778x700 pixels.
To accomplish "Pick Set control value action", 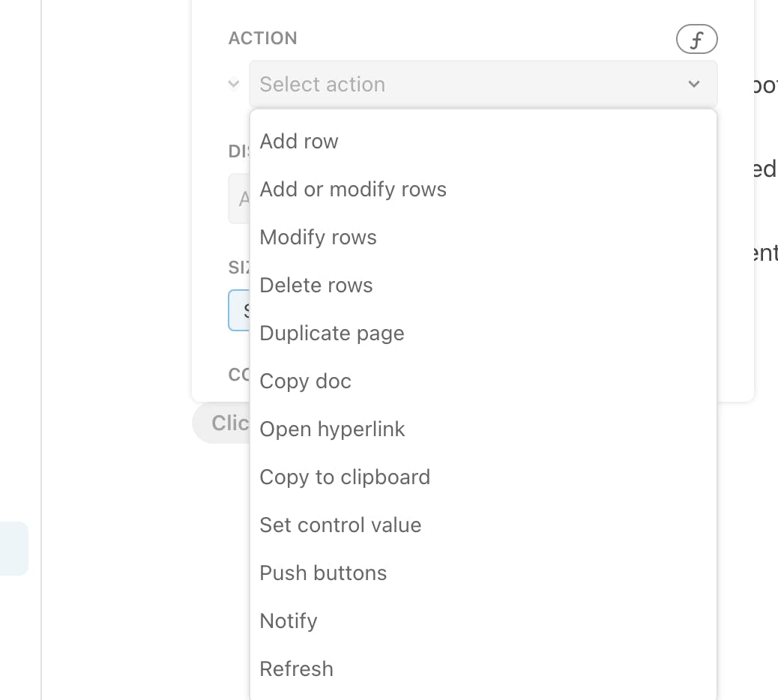I will click(x=340, y=525).
